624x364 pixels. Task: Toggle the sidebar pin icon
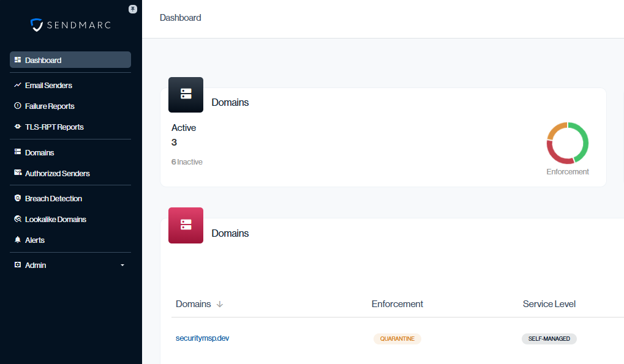[133, 9]
